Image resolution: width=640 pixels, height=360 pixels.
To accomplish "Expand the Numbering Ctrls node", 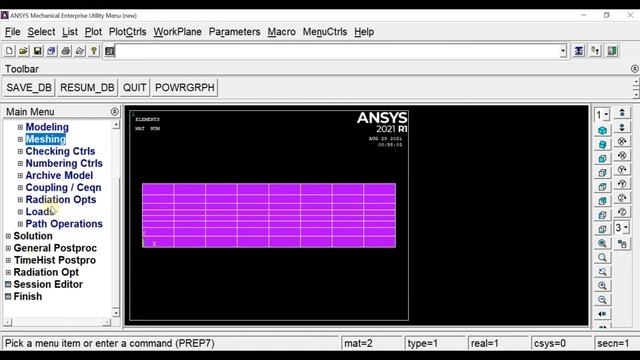I will [x=20, y=164].
